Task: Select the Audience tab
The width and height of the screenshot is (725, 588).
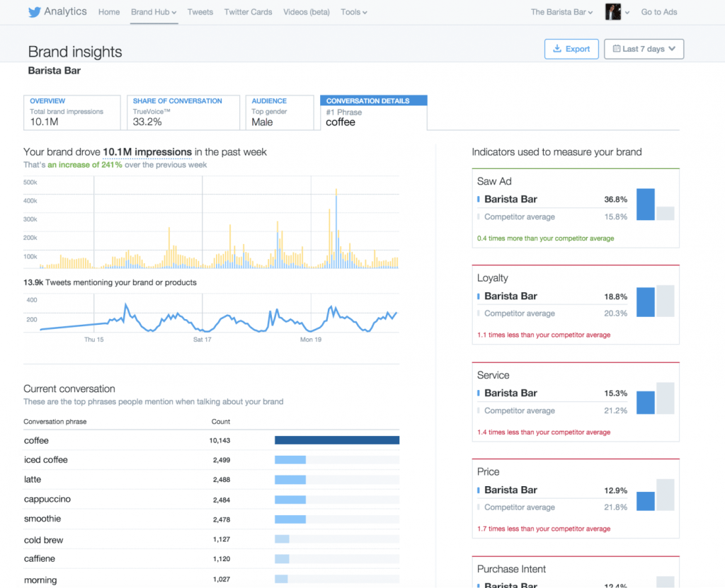Action: pos(279,113)
